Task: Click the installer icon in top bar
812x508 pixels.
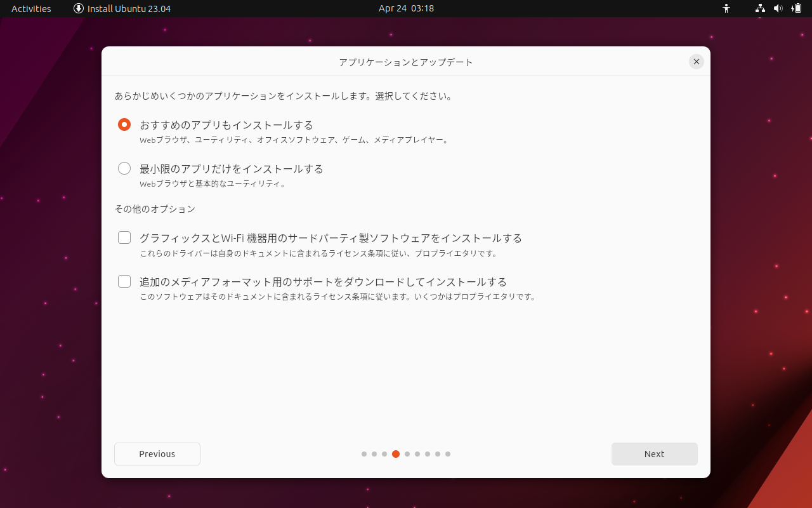Action: click(79, 8)
